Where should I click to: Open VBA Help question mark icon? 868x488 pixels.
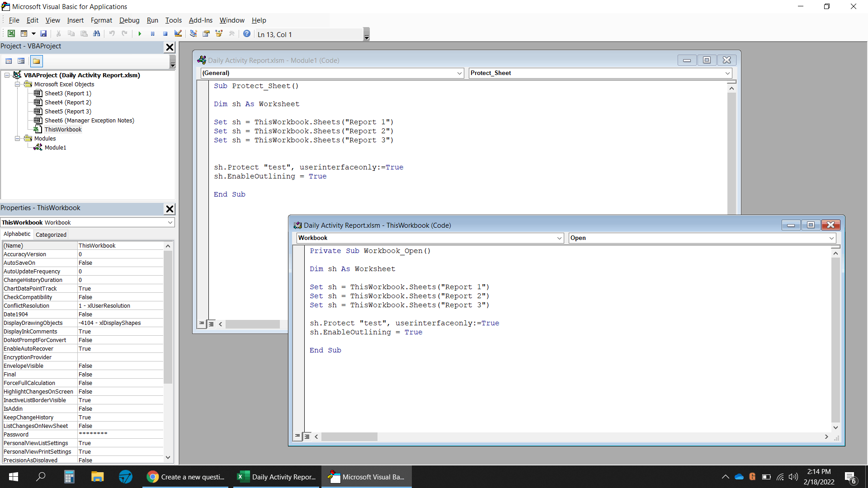coord(247,34)
